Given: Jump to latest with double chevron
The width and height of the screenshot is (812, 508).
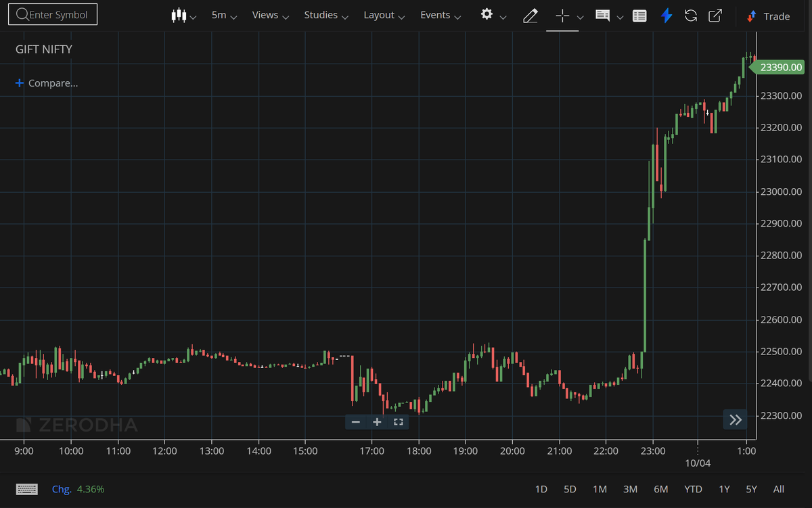Looking at the screenshot, I should pyautogui.click(x=736, y=420).
